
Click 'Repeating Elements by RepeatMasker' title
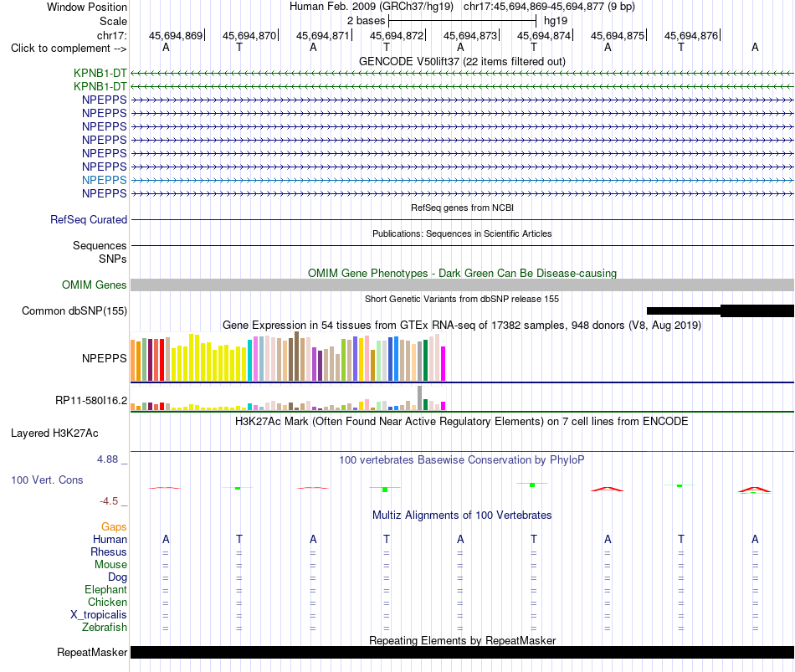click(462, 640)
